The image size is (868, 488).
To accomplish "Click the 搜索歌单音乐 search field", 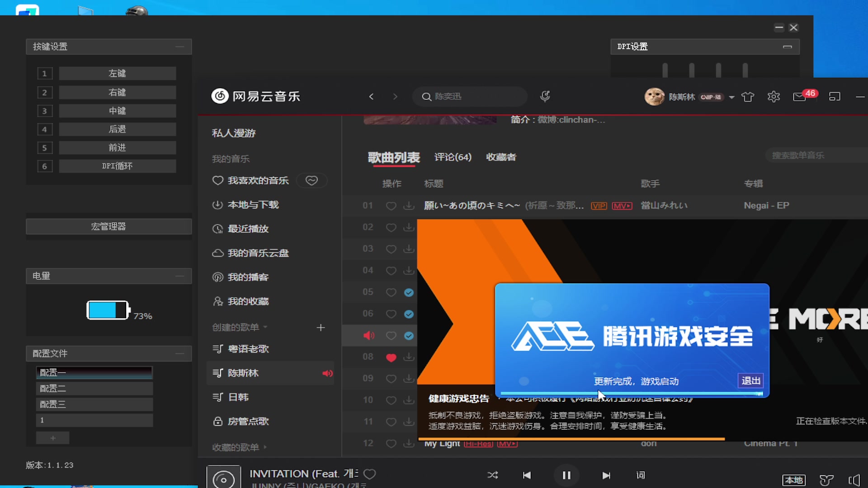I will 816,155.
